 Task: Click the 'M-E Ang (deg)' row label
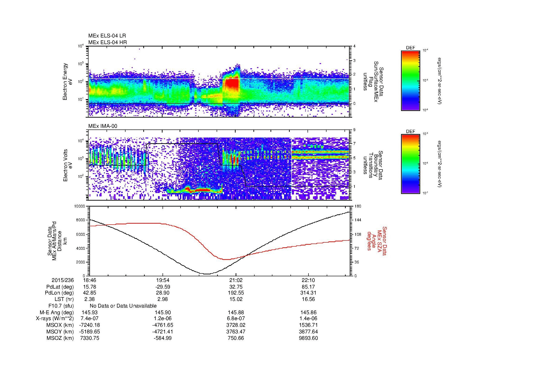[57, 313]
